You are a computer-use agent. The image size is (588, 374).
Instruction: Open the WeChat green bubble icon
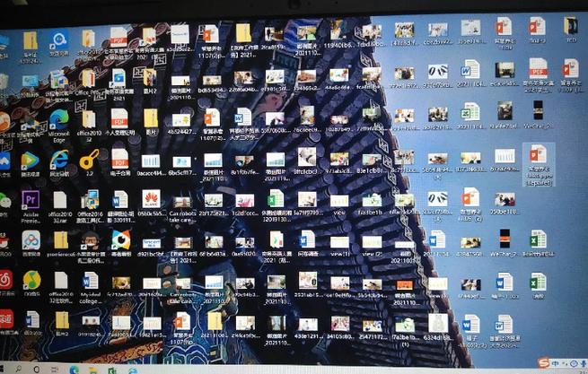4,201
